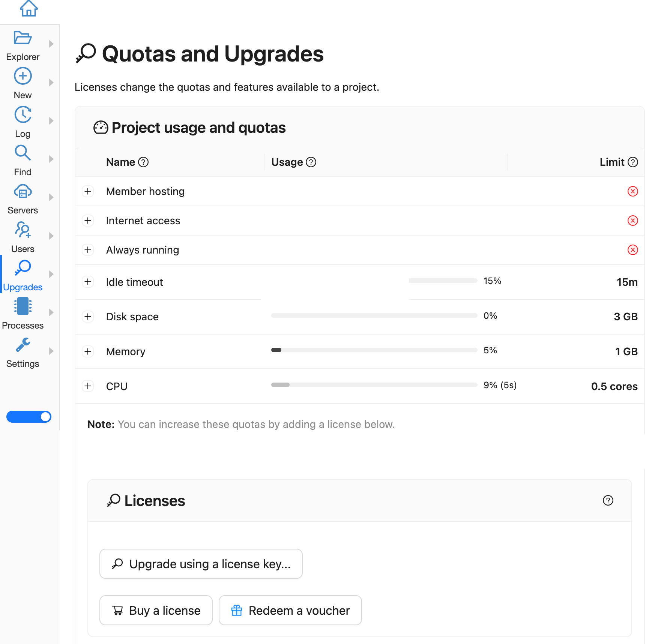Toggle the blue switch below Settings
Screen dimensions: 670x644
(x=29, y=417)
